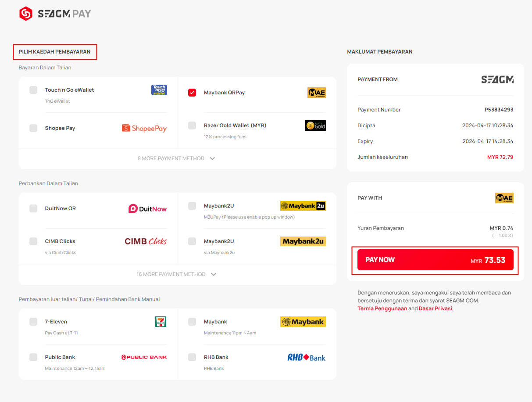Click the payment fee value MYR 0.74
This screenshot has height=402, width=532.
tap(502, 228)
